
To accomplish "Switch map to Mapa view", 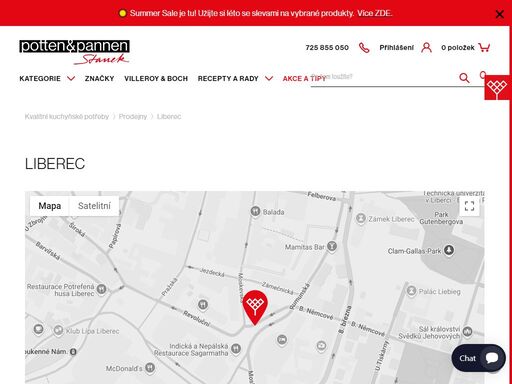I will 50,206.
